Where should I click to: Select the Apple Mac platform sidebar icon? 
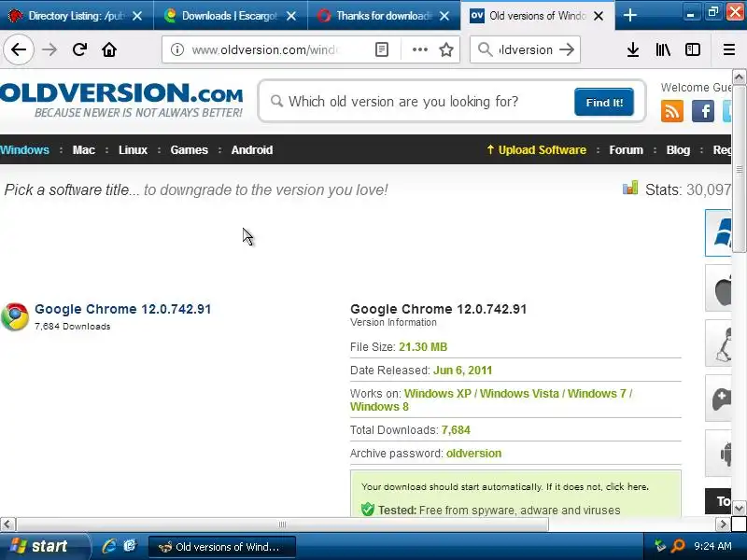click(x=718, y=288)
